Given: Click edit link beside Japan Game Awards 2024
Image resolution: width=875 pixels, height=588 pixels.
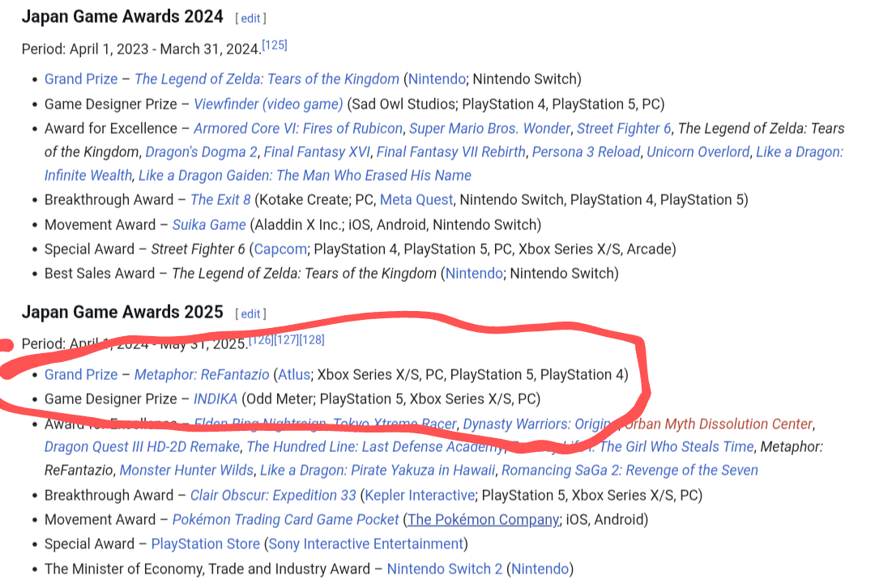Looking at the screenshot, I should pyautogui.click(x=250, y=19).
